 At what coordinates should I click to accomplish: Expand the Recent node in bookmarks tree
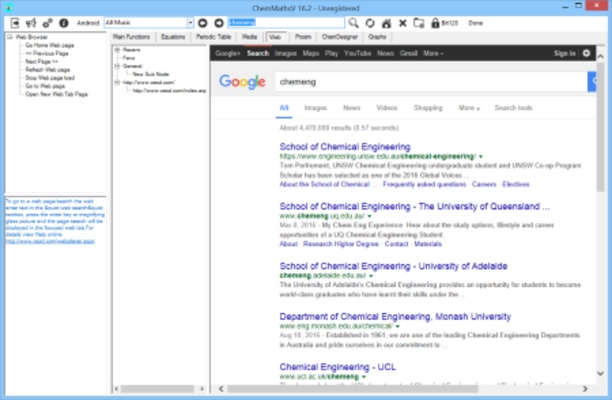pos(117,50)
